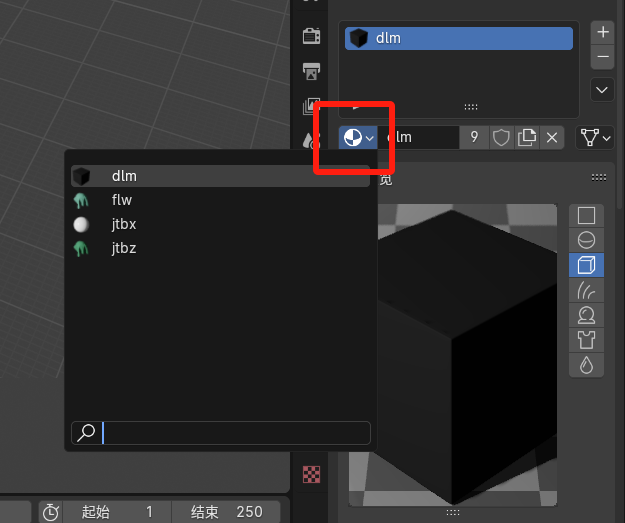Image resolution: width=625 pixels, height=523 pixels.
Task: Toggle the Cube preview shape button
Action: (x=586, y=265)
